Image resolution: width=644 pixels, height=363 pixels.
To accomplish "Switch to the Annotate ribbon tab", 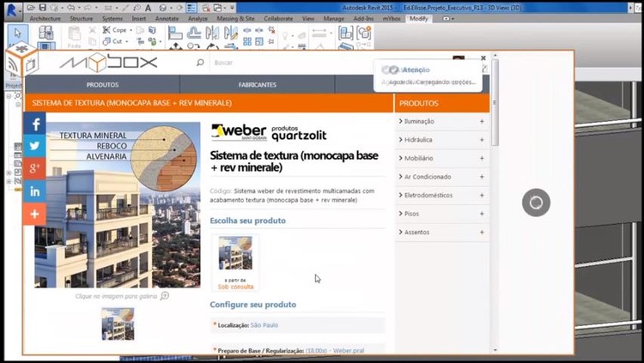I will point(167,19).
